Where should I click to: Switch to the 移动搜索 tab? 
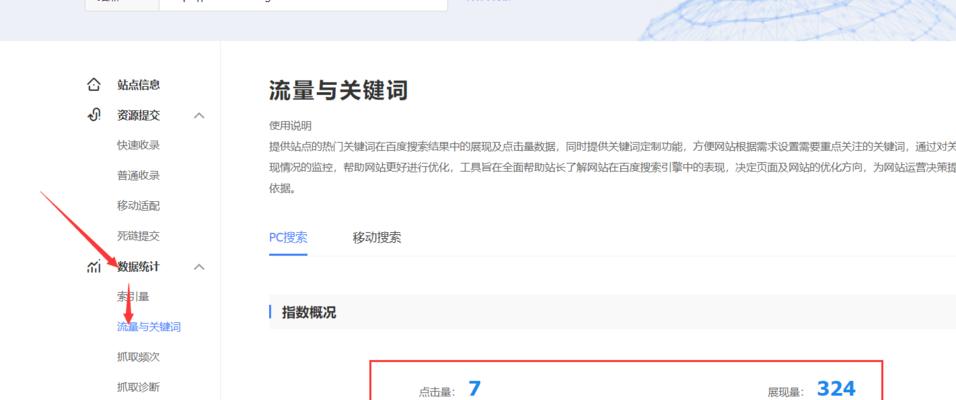tap(377, 237)
